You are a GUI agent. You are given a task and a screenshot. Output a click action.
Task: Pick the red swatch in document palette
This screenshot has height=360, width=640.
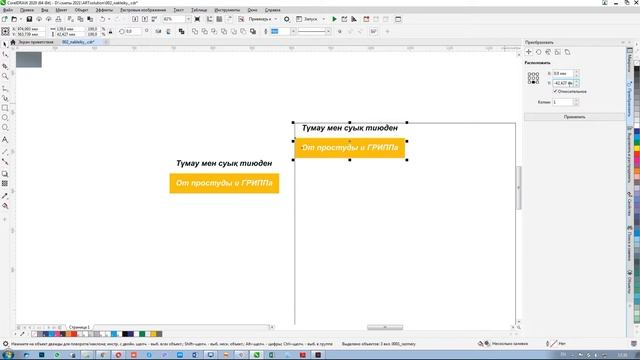pyautogui.click(x=74, y=334)
